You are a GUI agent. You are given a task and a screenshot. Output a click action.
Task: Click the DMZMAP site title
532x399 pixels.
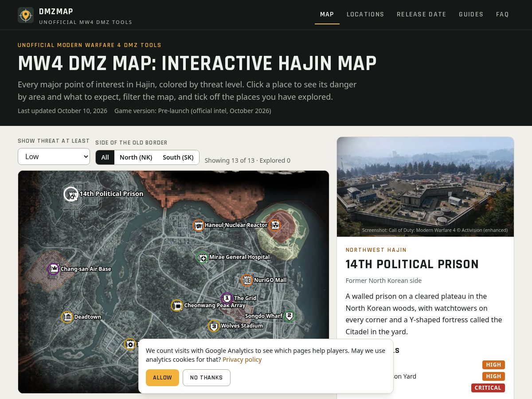click(x=56, y=12)
